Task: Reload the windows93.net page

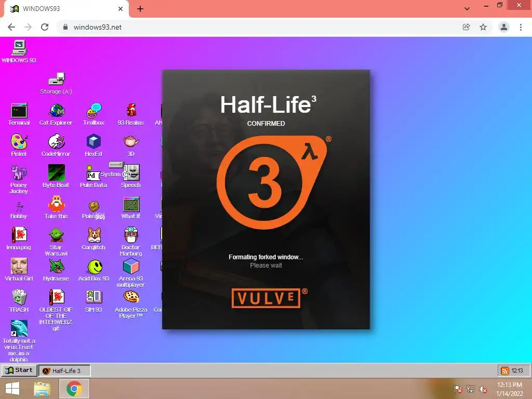Action: tap(45, 27)
